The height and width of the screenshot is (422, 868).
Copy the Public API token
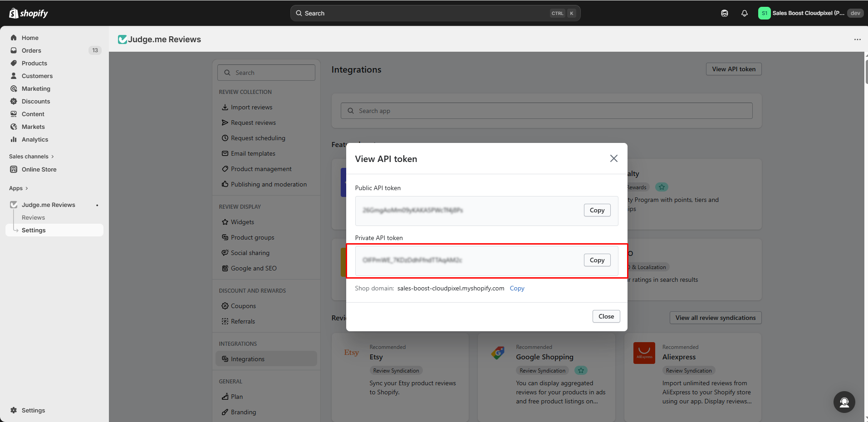pos(597,210)
